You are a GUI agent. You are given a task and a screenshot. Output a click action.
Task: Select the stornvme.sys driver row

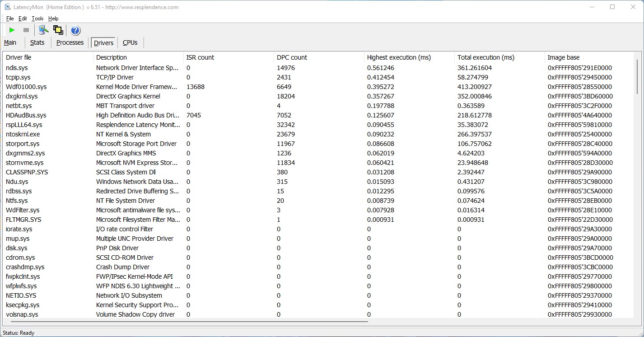coord(318,163)
